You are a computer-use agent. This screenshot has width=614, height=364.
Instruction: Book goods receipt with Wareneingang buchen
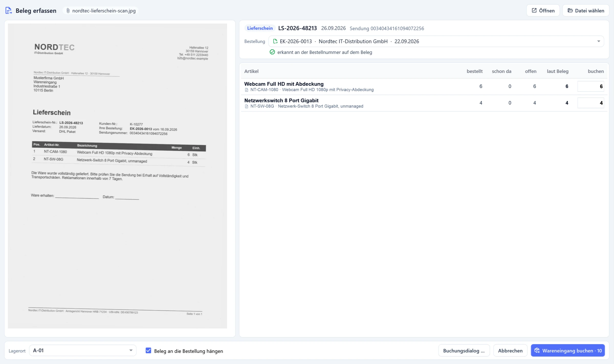click(568, 350)
